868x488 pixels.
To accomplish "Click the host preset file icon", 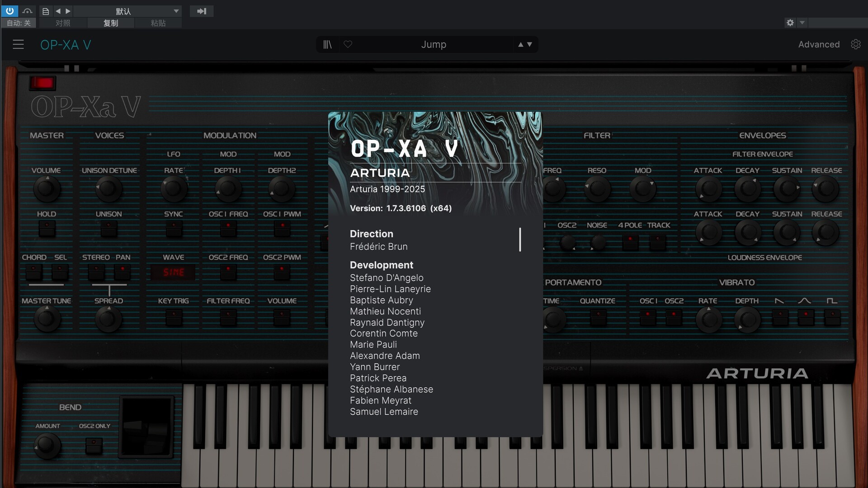I will 46,11.
